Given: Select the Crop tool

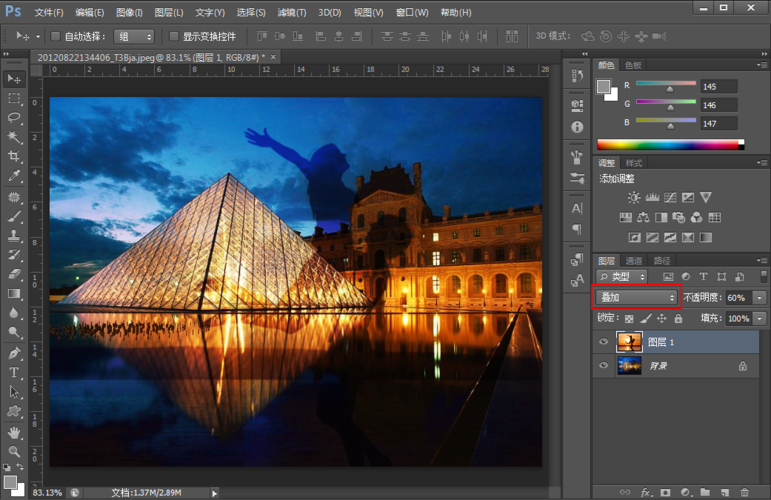Looking at the screenshot, I should [14, 156].
